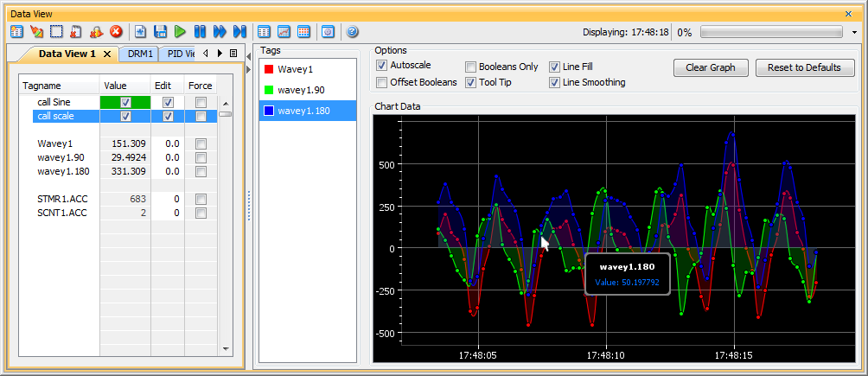Check the Force box for Wavey1
Viewport: 868px width, 376px height.
[x=201, y=143]
